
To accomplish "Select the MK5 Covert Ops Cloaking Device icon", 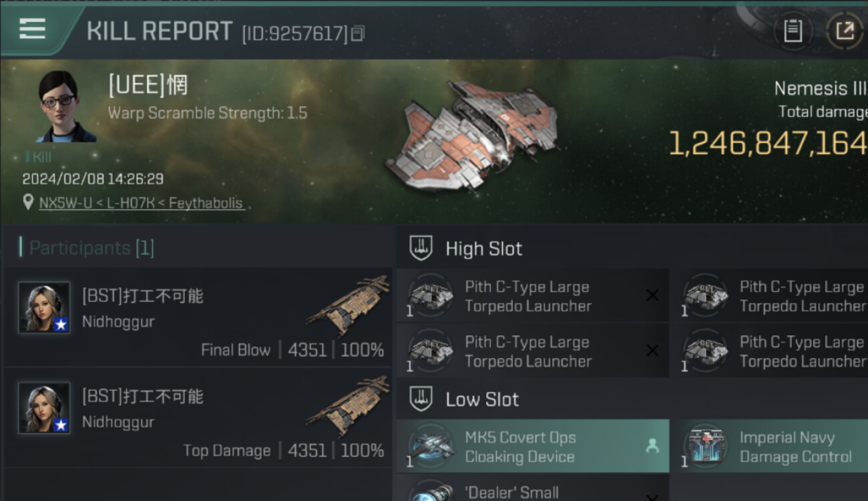I will pos(431,447).
